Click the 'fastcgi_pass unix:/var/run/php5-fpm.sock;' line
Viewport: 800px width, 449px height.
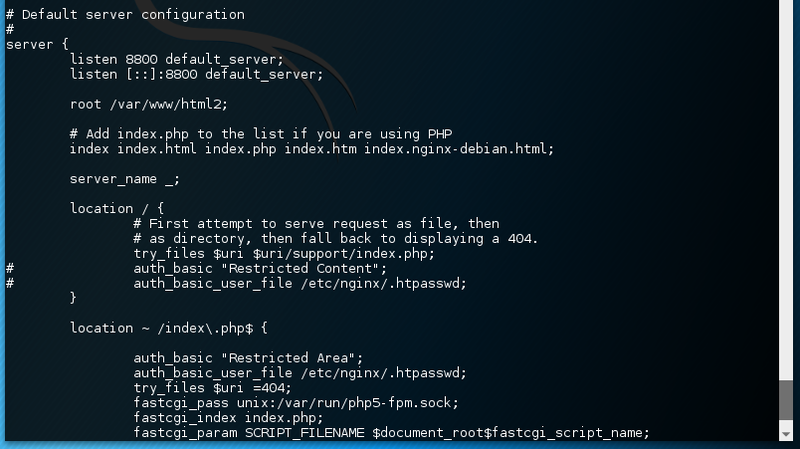pyautogui.click(x=296, y=402)
